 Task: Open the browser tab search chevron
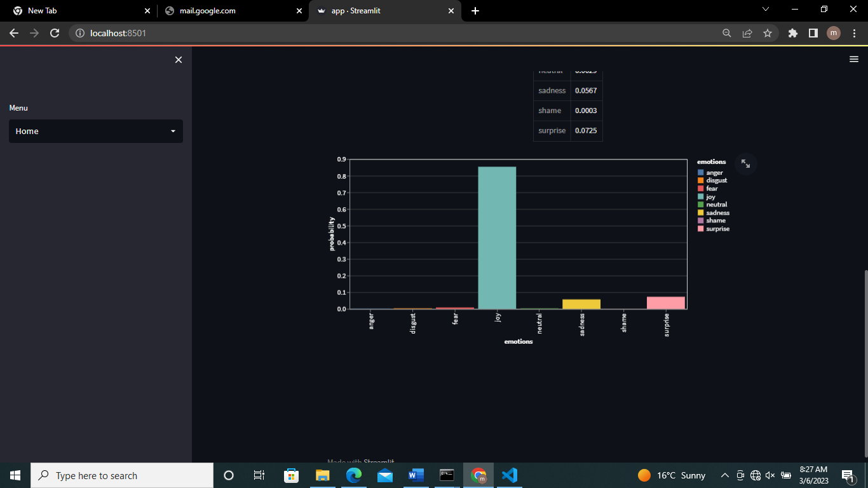765,10
